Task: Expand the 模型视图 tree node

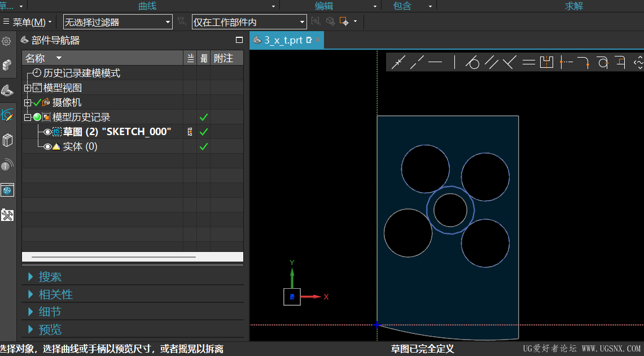Action: click(x=28, y=88)
